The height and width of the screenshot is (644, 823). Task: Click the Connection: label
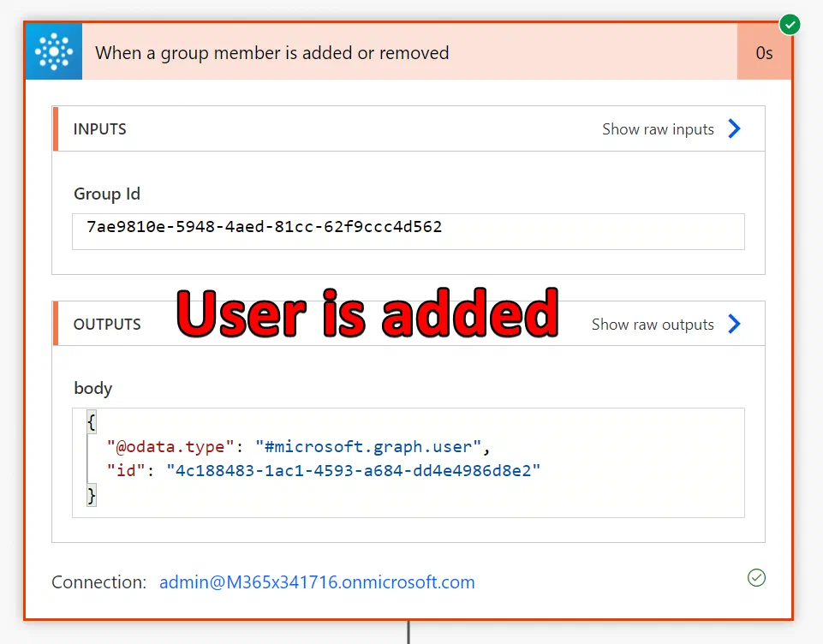tap(99, 582)
